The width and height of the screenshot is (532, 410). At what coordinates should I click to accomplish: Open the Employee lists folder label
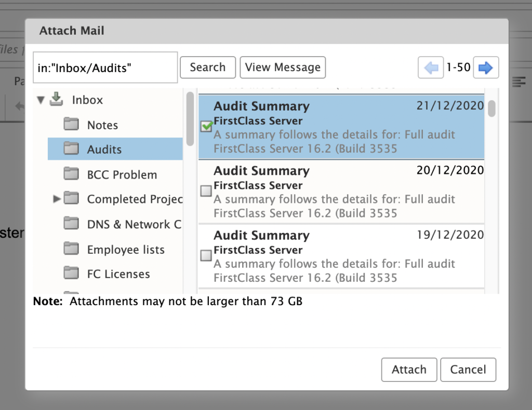click(126, 250)
